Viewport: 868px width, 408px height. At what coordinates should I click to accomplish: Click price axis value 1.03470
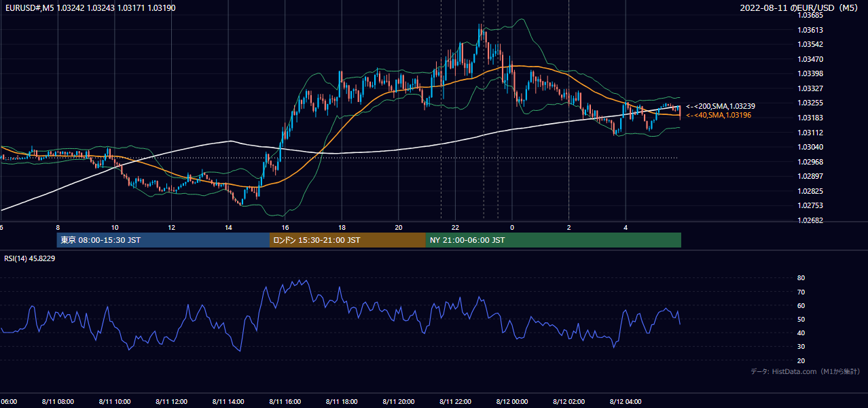click(811, 59)
